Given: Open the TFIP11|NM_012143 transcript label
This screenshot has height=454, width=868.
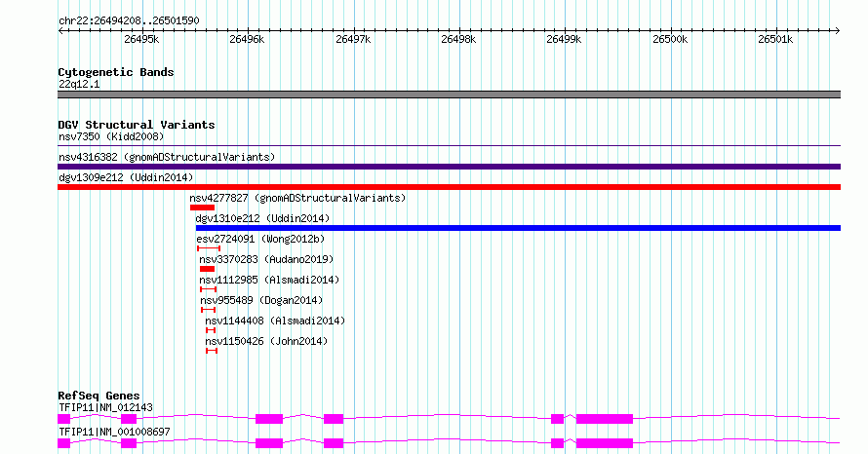Looking at the screenshot, I should [105, 407].
